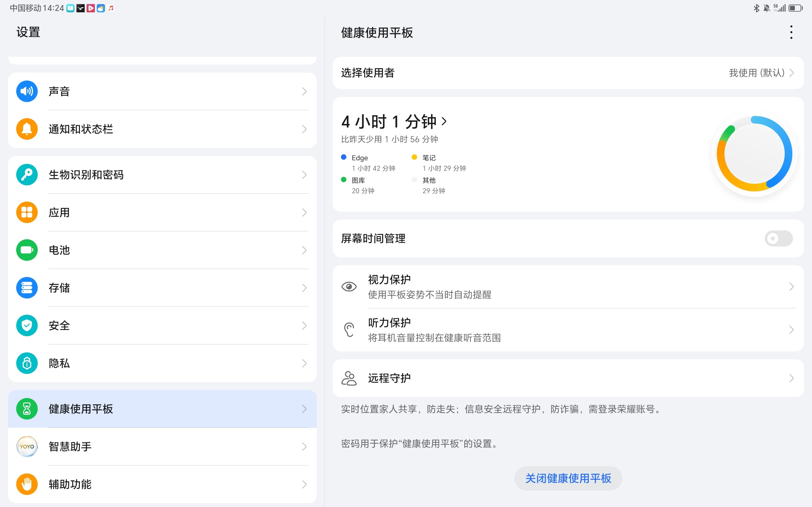Enable the screen time management switch
The width and height of the screenshot is (812, 507).
(x=778, y=238)
